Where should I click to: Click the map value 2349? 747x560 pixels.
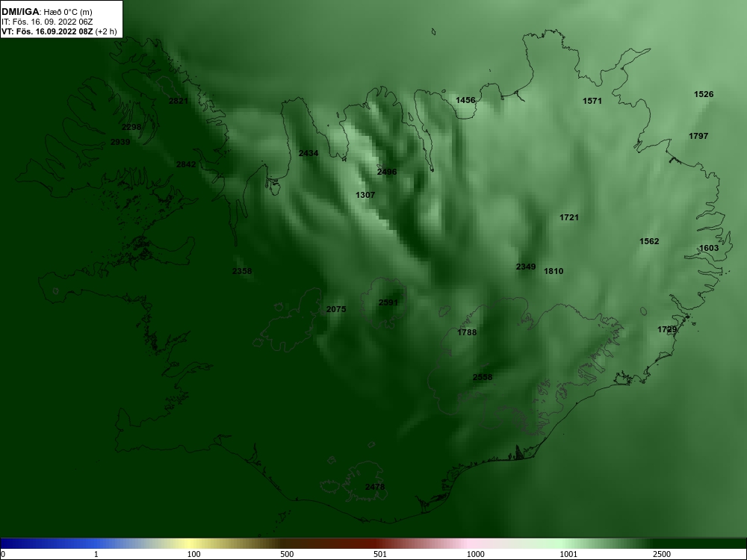pos(526,267)
